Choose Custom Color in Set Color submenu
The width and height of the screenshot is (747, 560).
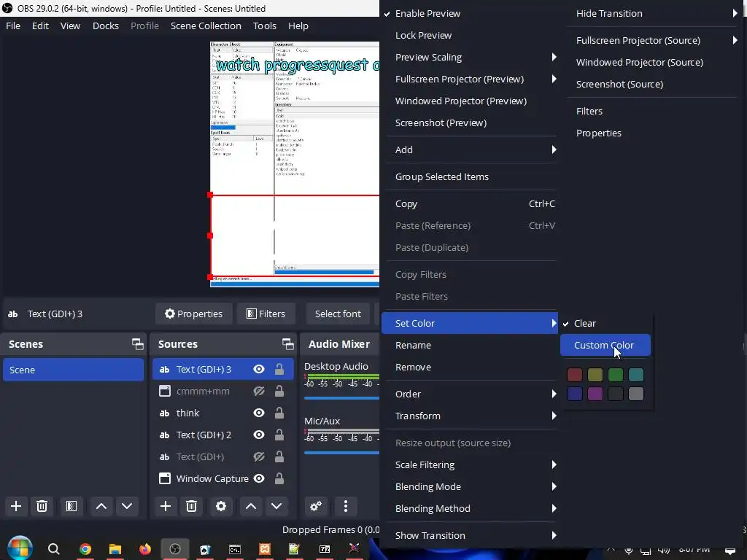click(x=605, y=345)
